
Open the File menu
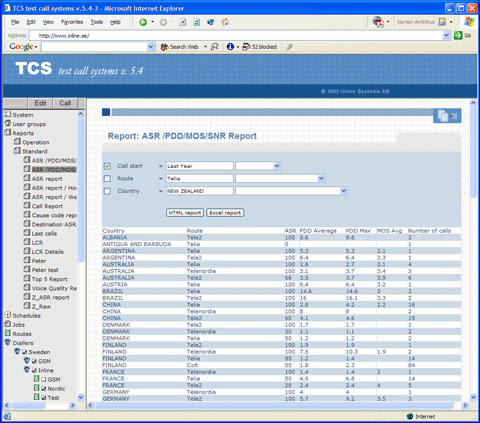(x=15, y=22)
